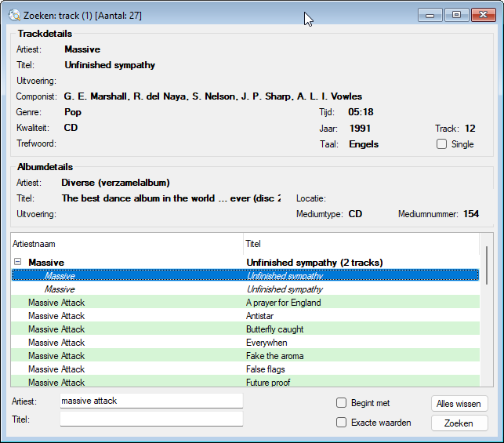
Task: Click the search window title bar icon
Action: (14, 15)
